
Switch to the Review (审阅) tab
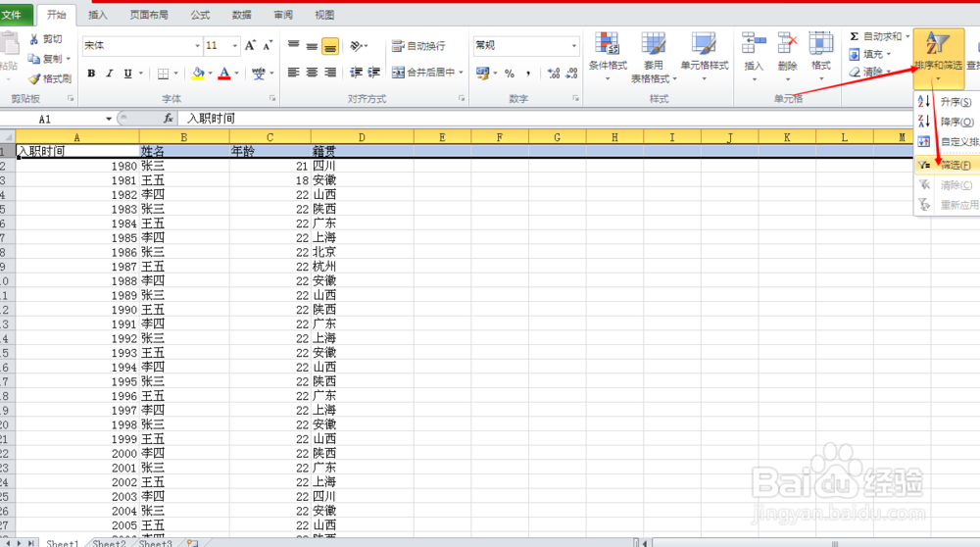(x=283, y=15)
